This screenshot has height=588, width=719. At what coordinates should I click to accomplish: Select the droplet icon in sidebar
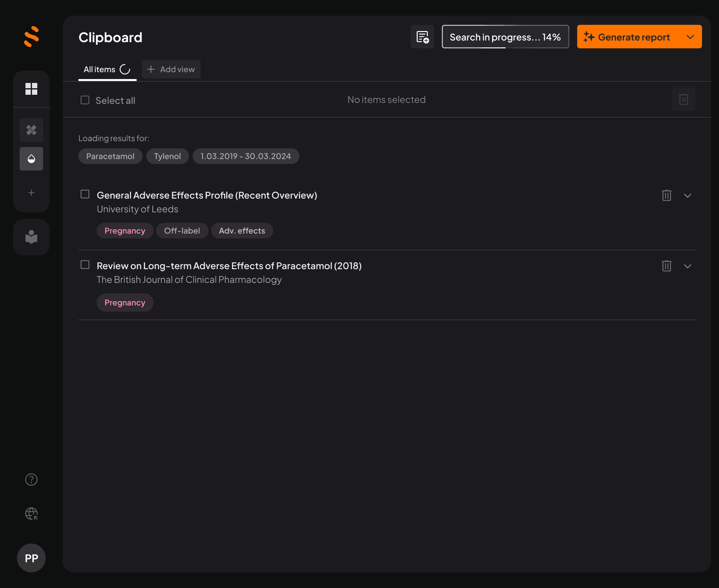[31, 159]
